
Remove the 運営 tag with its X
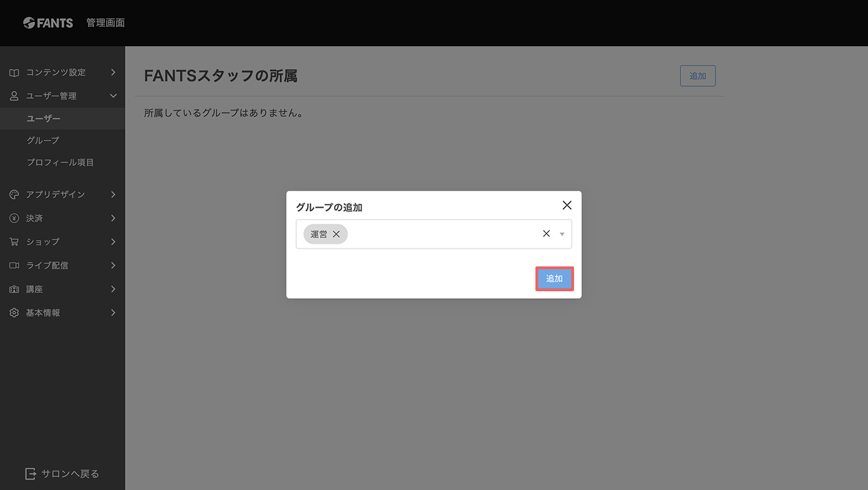(336, 234)
